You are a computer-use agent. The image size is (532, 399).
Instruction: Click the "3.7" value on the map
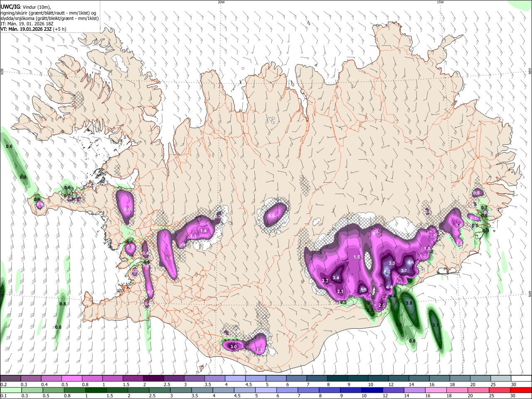click(x=404, y=271)
